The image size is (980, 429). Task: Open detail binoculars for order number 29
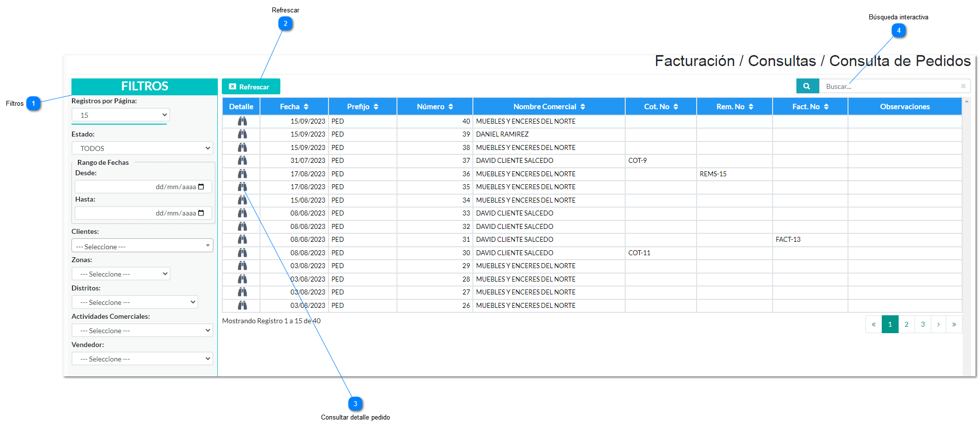242,266
